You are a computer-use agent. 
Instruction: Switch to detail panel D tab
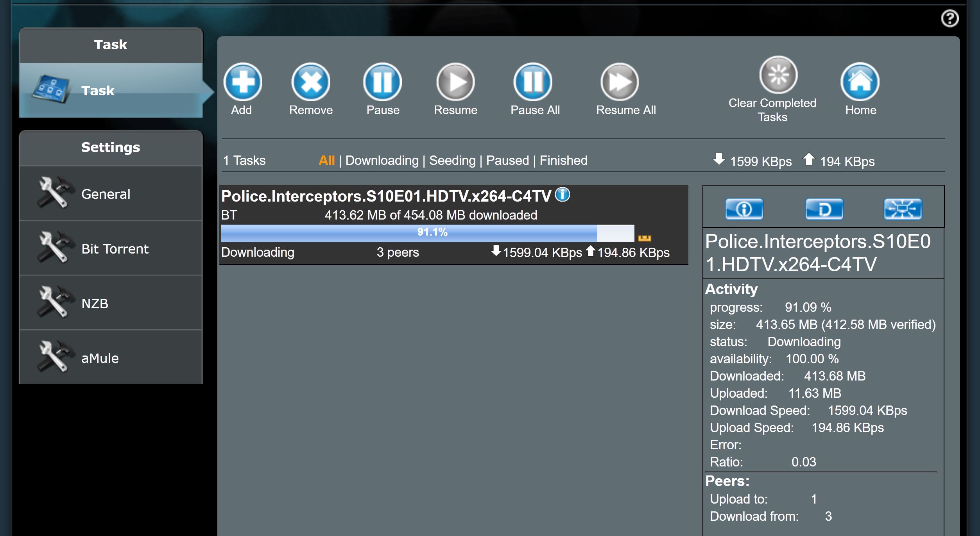click(x=824, y=209)
